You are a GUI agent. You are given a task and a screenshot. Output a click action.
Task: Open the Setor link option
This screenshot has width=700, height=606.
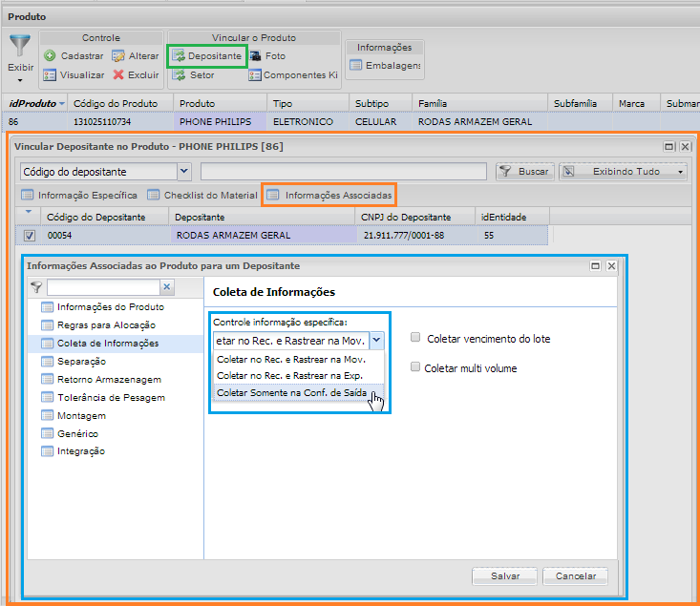pyautogui.click(x=194, y=75)
